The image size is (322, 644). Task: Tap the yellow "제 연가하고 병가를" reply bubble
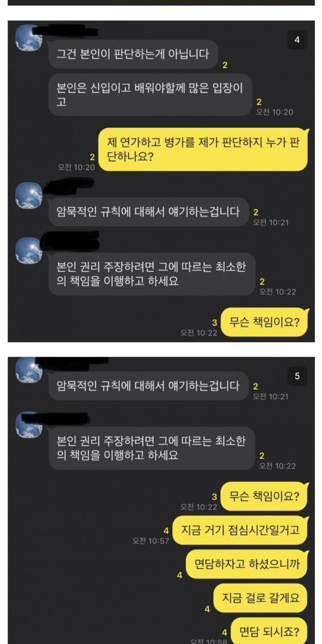[203, 149]
